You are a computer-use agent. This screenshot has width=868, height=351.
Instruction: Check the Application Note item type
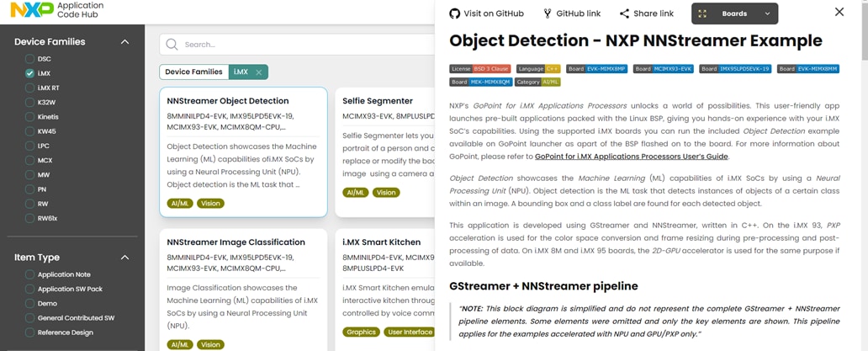(30, 274)
